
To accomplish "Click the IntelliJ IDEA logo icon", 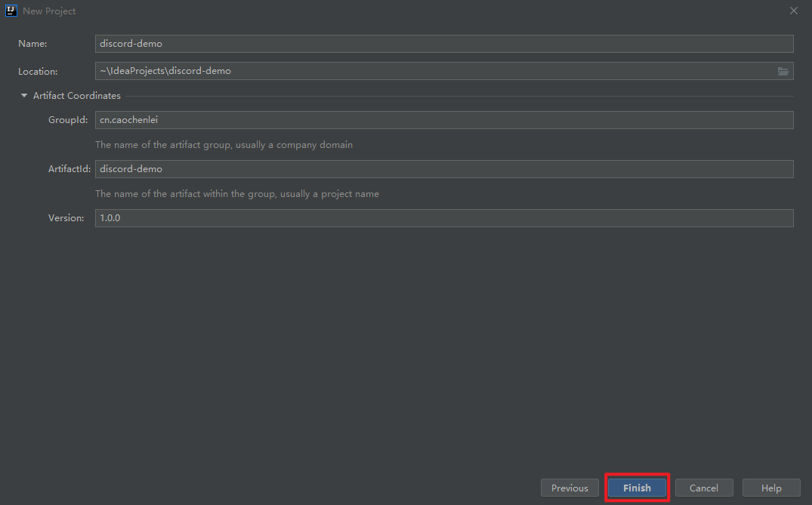I will click(11, 11).
